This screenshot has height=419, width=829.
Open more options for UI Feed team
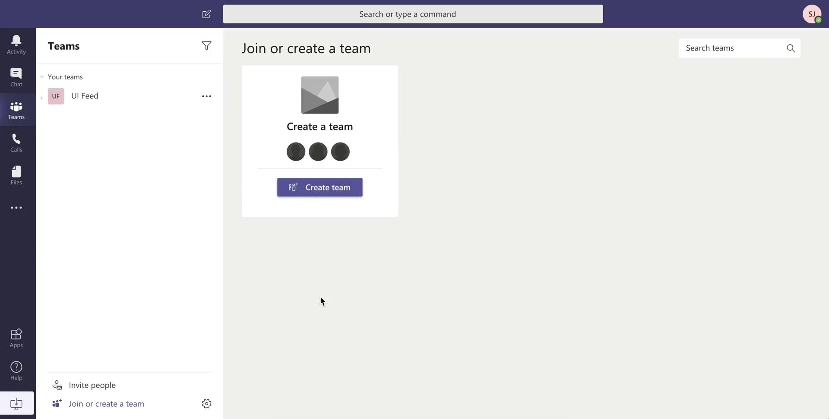pos(207,96)
